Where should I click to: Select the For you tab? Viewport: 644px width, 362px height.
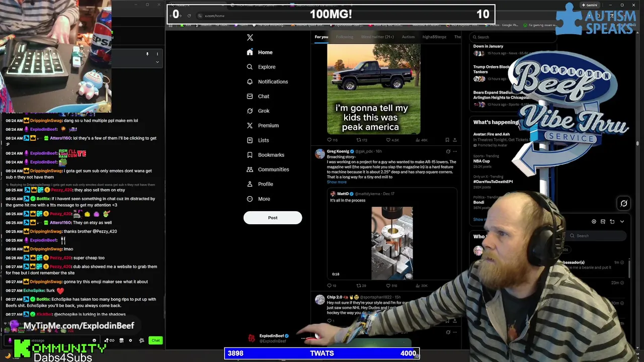(321, 37)
